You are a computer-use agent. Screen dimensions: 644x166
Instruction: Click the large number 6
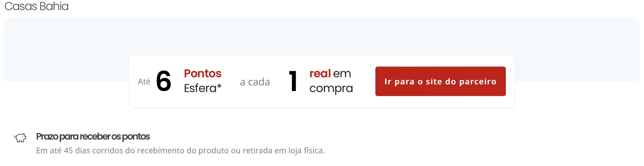[164, 81]
